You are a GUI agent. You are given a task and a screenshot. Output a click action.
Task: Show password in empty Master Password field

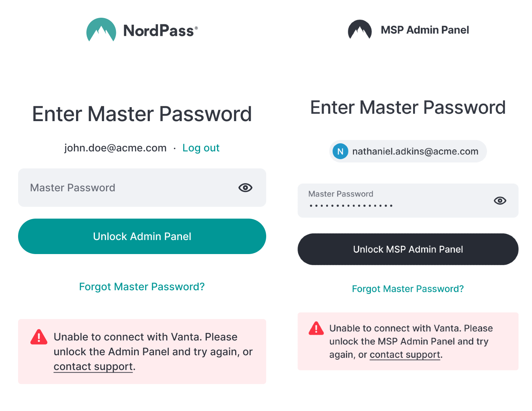pyautogui.click(x=245, y=188)
